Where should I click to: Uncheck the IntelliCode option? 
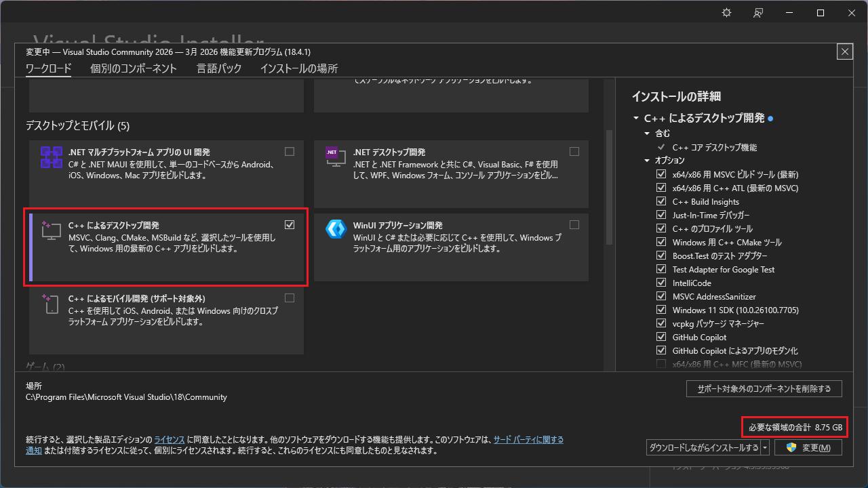coord(661,283)
